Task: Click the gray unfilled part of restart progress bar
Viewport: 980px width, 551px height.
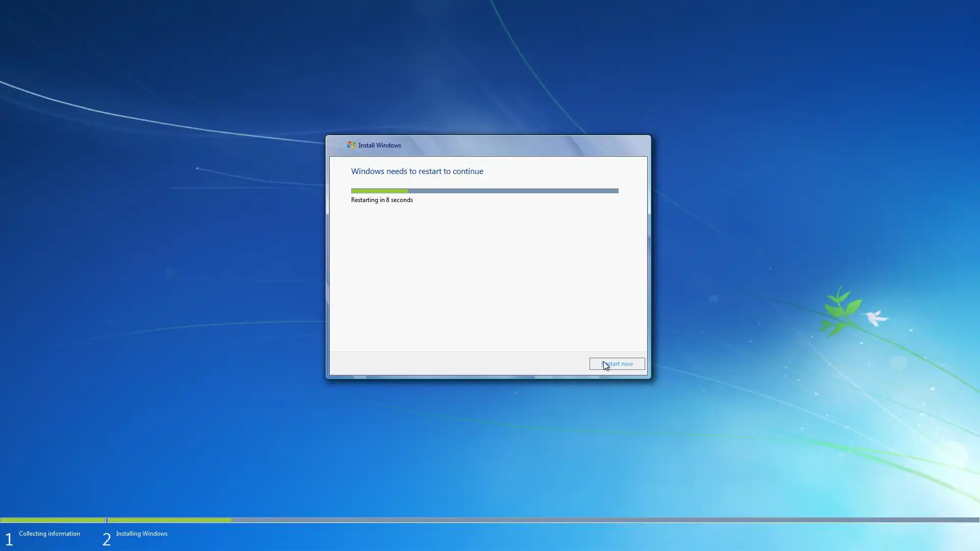Action: click(x=512, y=191)
